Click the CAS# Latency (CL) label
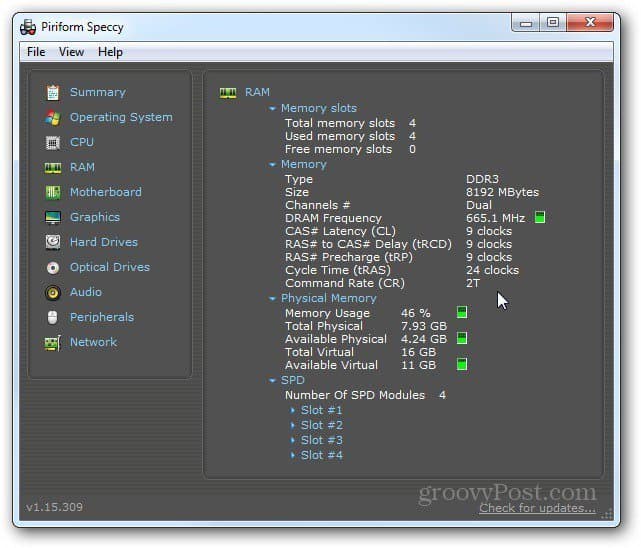This screenshot has width=641, height=548. point(340,231)
